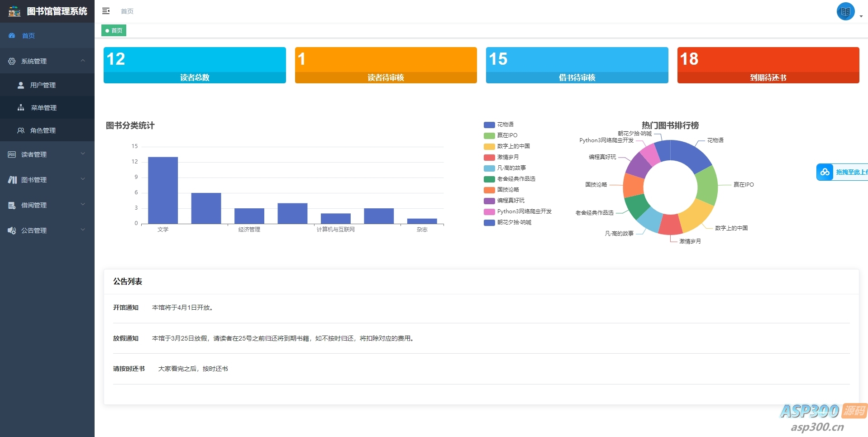The height and width of the screenshot is (437, 868).
Task: Click the 读者总数 statistics card
Action: click(195, 65)
